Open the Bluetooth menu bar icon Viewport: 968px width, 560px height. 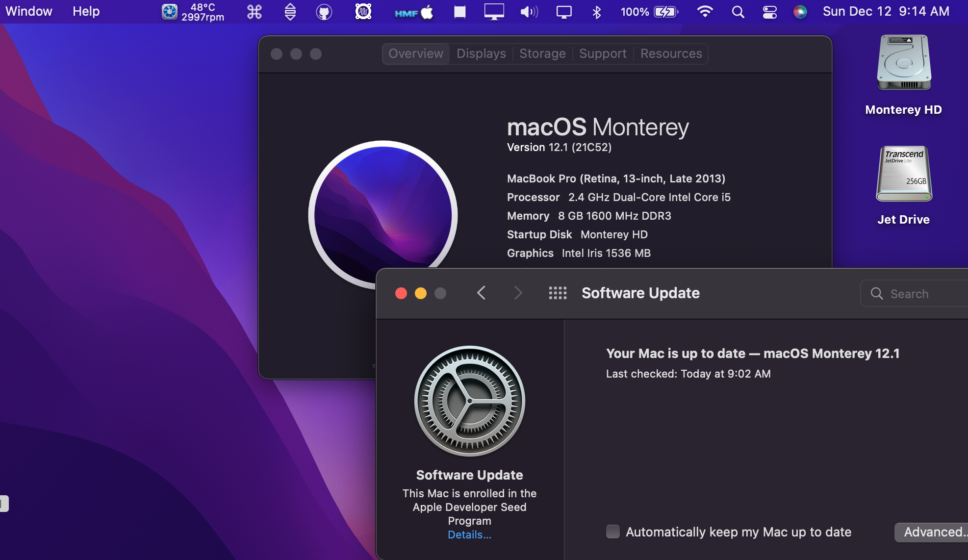coord(596,12)
